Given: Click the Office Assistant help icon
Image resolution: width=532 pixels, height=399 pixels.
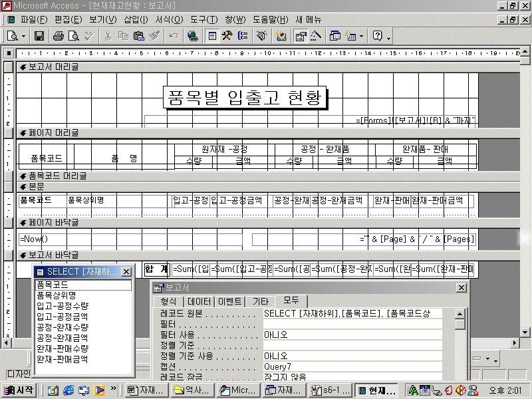Looking at the screenshot, I should pyautogui.click(x=377, y=36).
